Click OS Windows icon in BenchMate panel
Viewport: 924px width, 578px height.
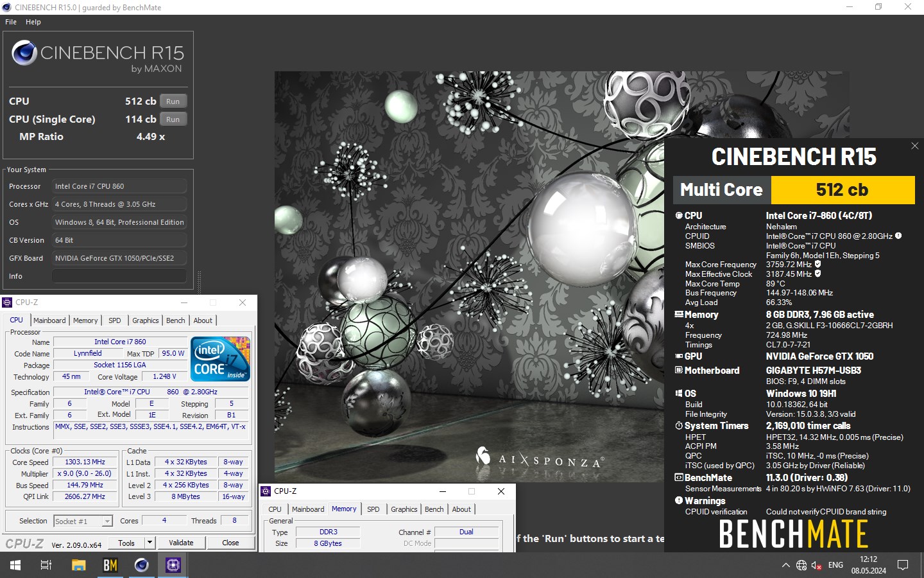pos(679,394)
